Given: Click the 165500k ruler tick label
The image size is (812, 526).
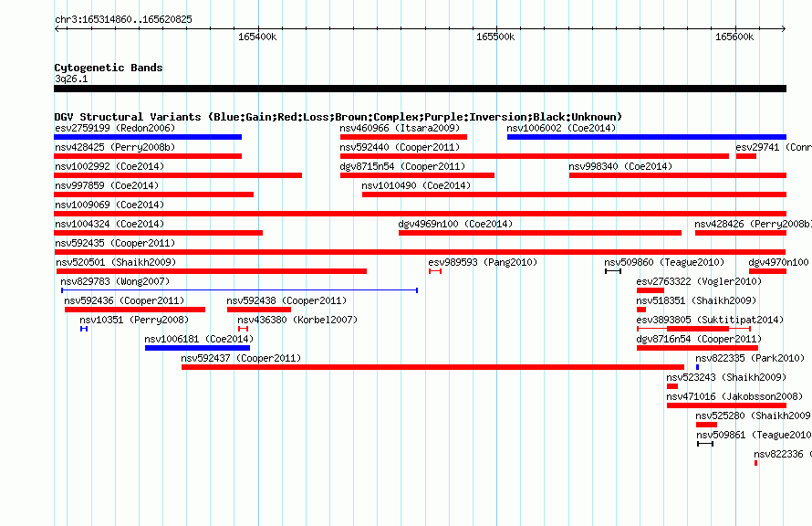Looking at the screenshot, I should point(495,37).
